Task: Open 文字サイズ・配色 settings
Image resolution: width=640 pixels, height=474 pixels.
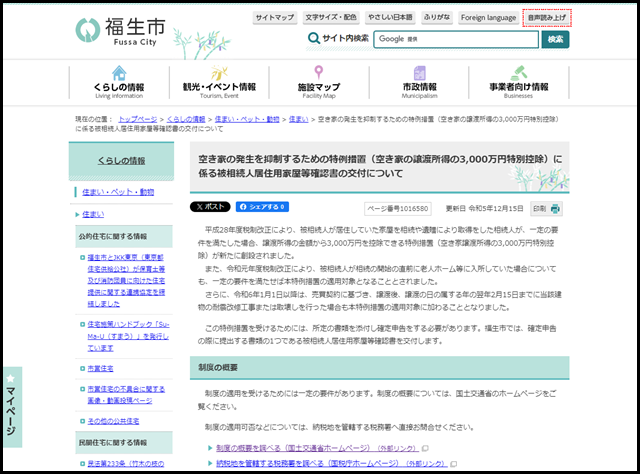Action: coord(331,18)
